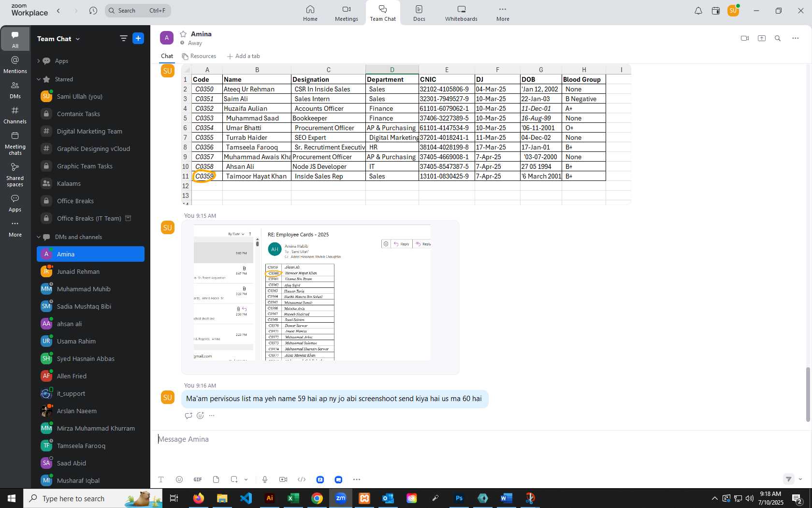Open Muhammad Muhib conversation
Viewport: 812px width, 508px height.
pos(90,289)
